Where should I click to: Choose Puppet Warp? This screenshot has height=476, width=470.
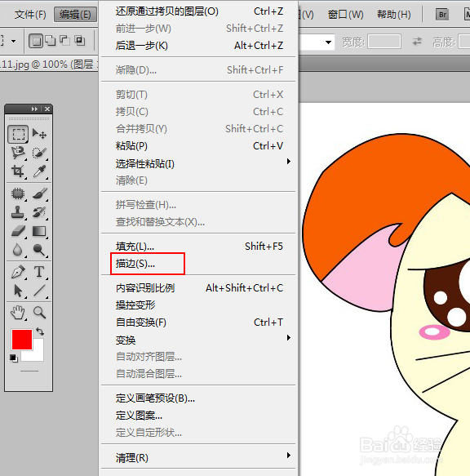click(198, 305)
